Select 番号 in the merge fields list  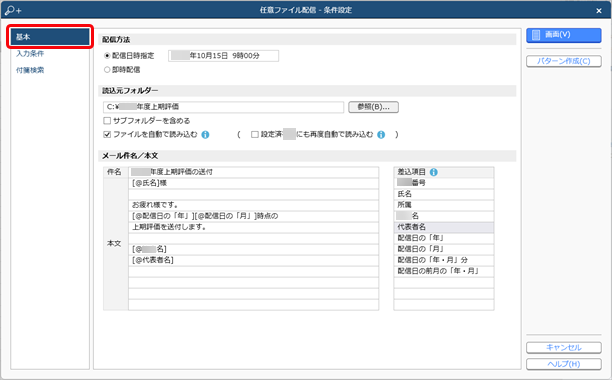pyautogui.click(x=444, y=183)
